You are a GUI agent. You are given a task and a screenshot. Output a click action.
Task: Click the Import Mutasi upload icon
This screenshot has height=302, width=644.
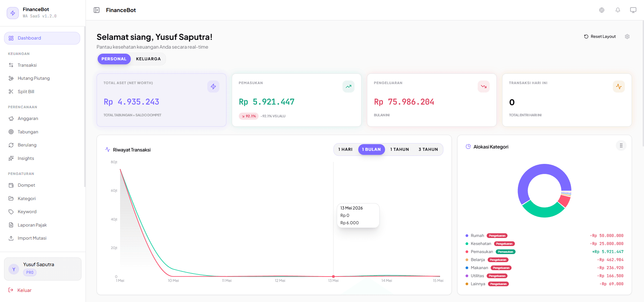click(x=11, y=238)
